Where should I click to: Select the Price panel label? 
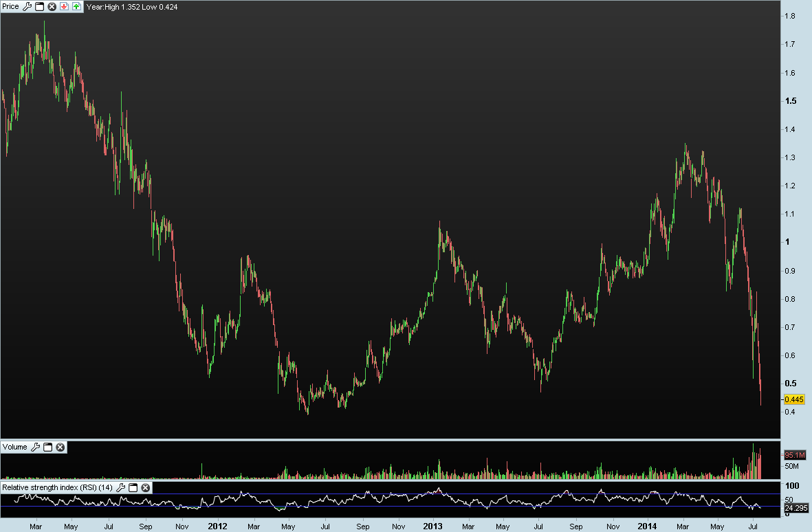(x=11, y=7)
